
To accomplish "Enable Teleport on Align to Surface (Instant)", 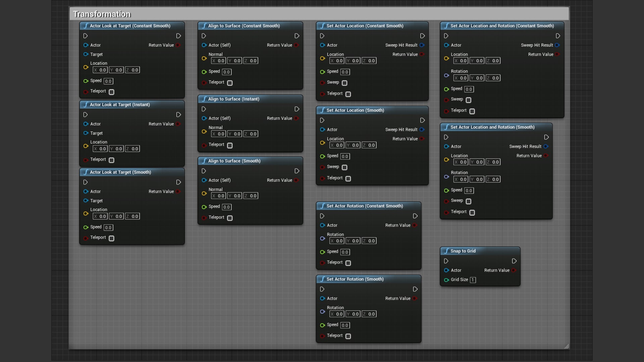I will 230,145.
